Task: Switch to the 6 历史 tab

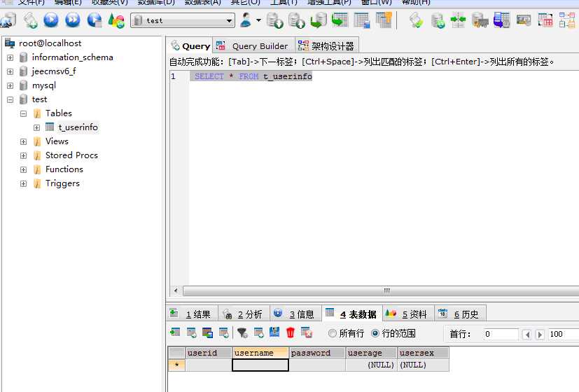Action: tap(460, 314)
